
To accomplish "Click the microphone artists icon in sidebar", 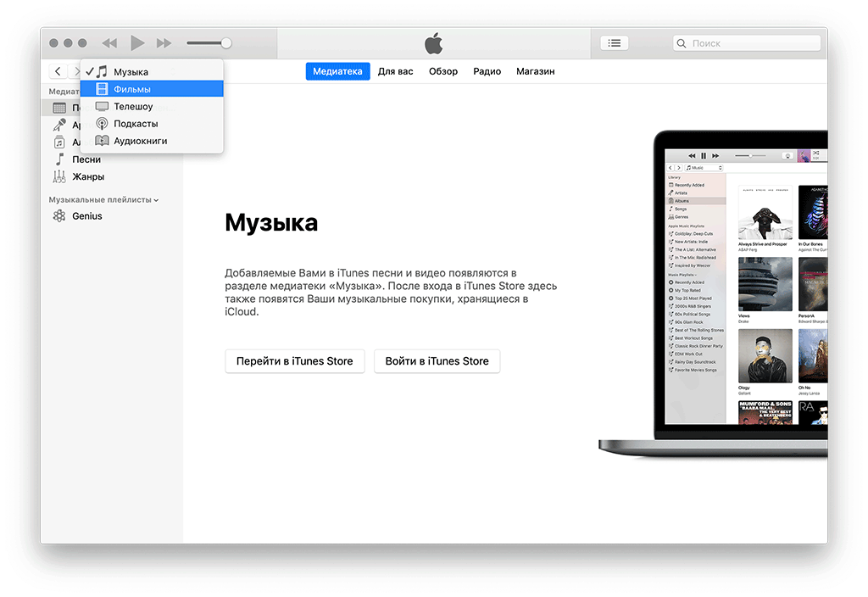I will tap(59, 125).
